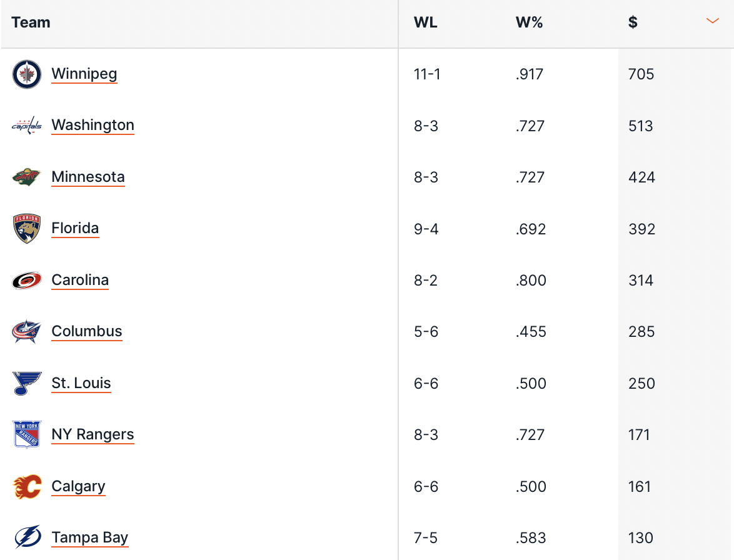Open the Tampa Bay team link

pyautogui.click(x=90, y=537)
